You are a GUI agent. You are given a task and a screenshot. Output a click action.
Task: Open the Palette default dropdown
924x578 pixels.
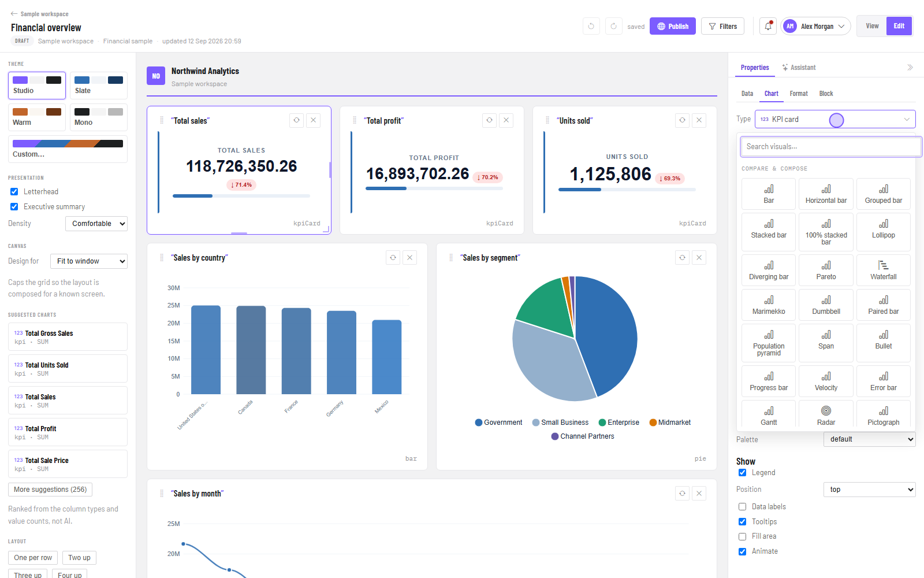[870, 439]
